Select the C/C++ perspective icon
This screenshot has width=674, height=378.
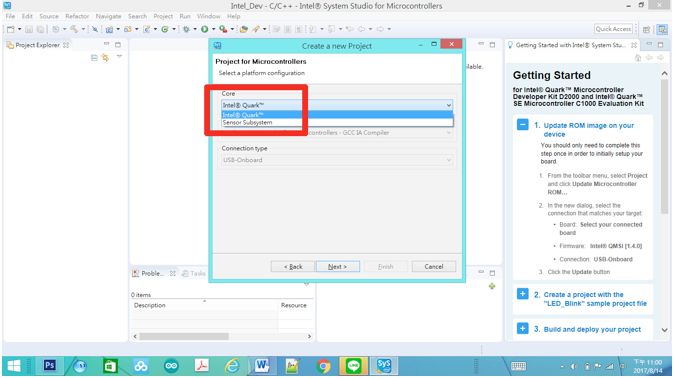[x=662, y=29]
